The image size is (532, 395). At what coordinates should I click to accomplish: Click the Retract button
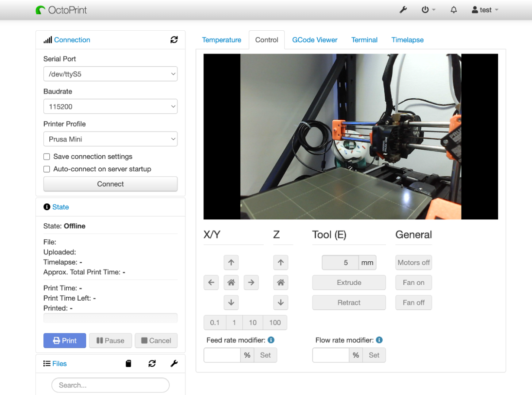(x=349, y=302)
